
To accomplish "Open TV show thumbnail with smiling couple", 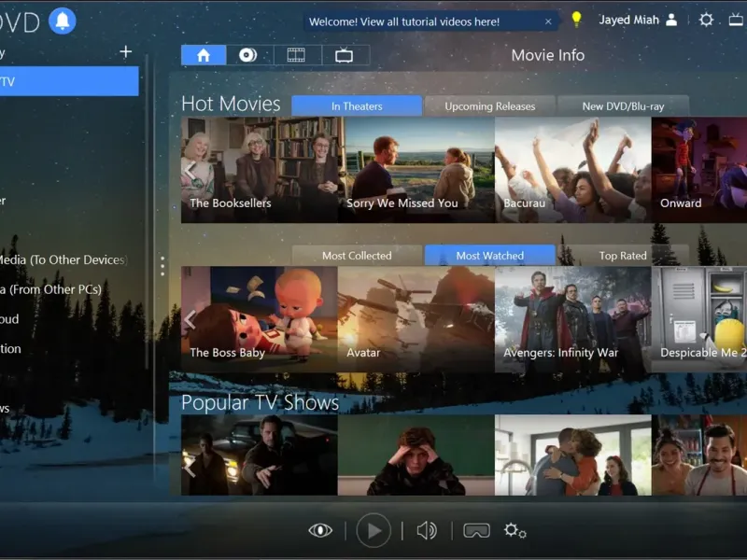I will coord(698,455).
